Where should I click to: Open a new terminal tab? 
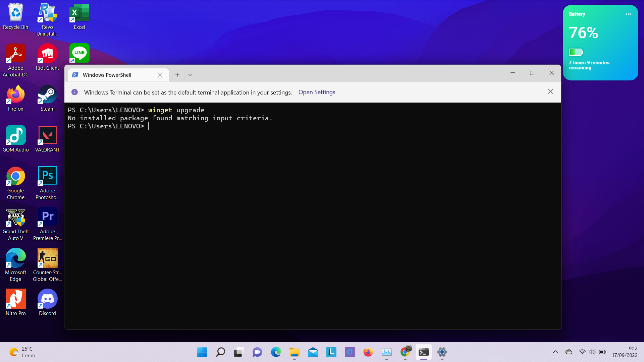click(177, 74)
